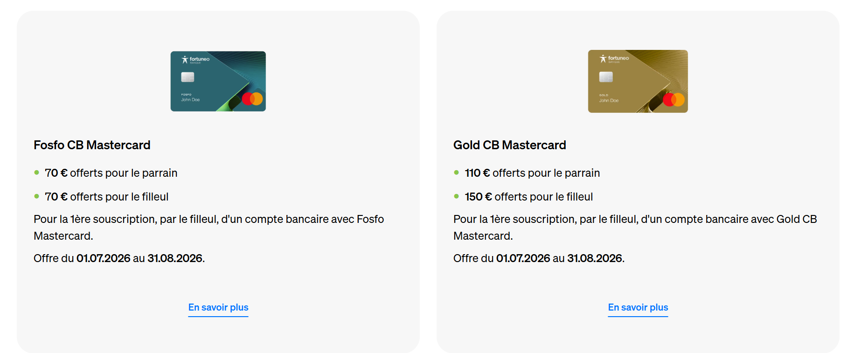Click green bullet beside Fosfo parrain offer
This screenshot has height=353, width=868.
pyautogui.click(x=36, y=173)
